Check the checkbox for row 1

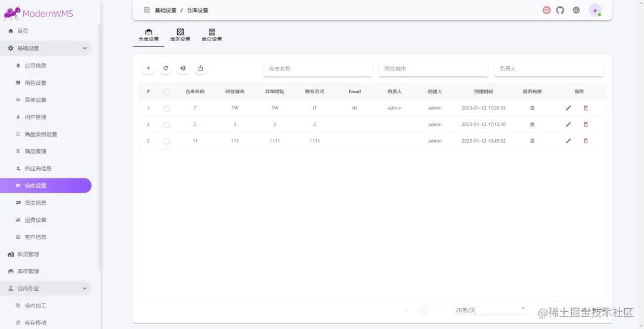[x=166, y=108]
